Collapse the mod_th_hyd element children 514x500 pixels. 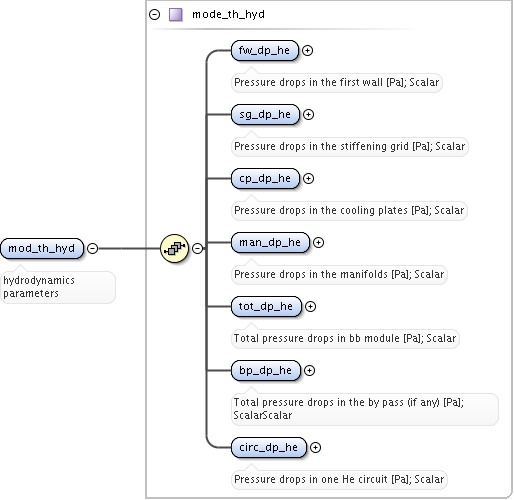92,248
